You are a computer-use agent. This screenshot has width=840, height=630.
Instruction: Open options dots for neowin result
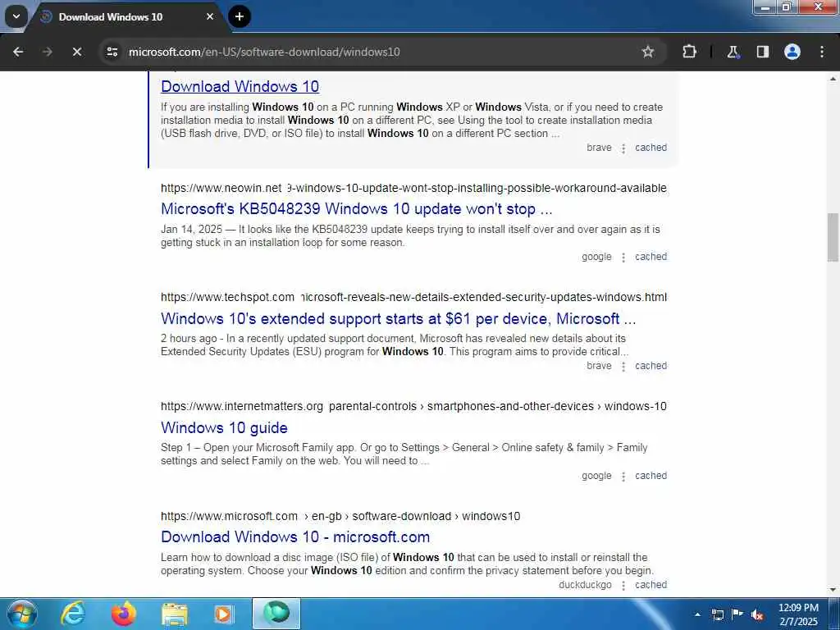point(623,258)
